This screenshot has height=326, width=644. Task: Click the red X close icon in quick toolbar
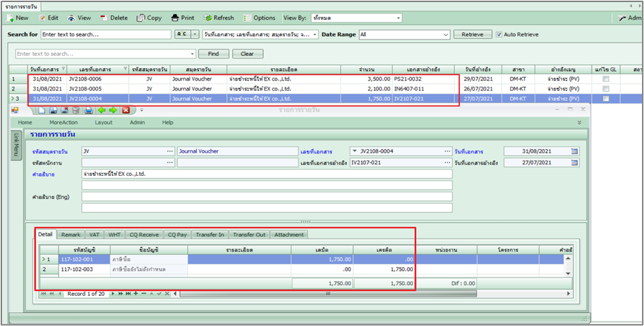point(125,110)
